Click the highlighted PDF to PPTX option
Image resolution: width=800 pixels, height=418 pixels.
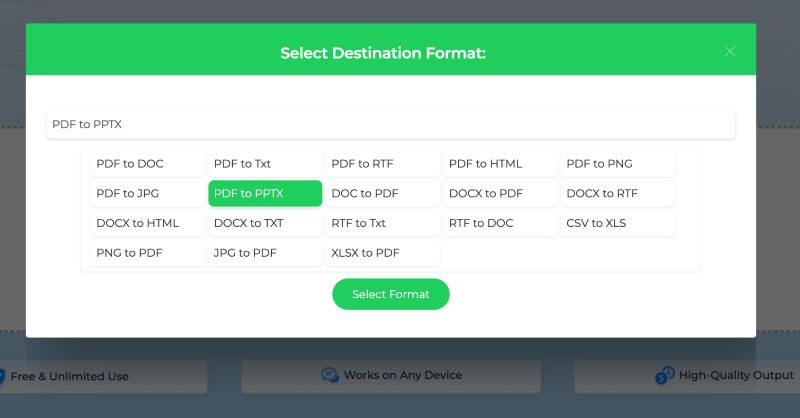coord(265,193)
